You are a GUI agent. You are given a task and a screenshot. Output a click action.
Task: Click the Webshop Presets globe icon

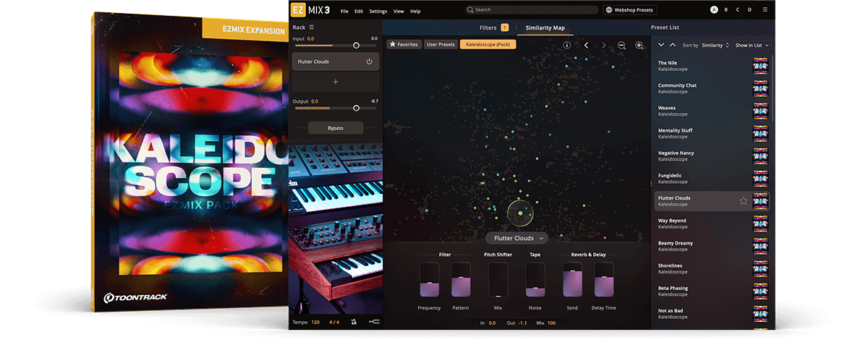pos(610,10)
